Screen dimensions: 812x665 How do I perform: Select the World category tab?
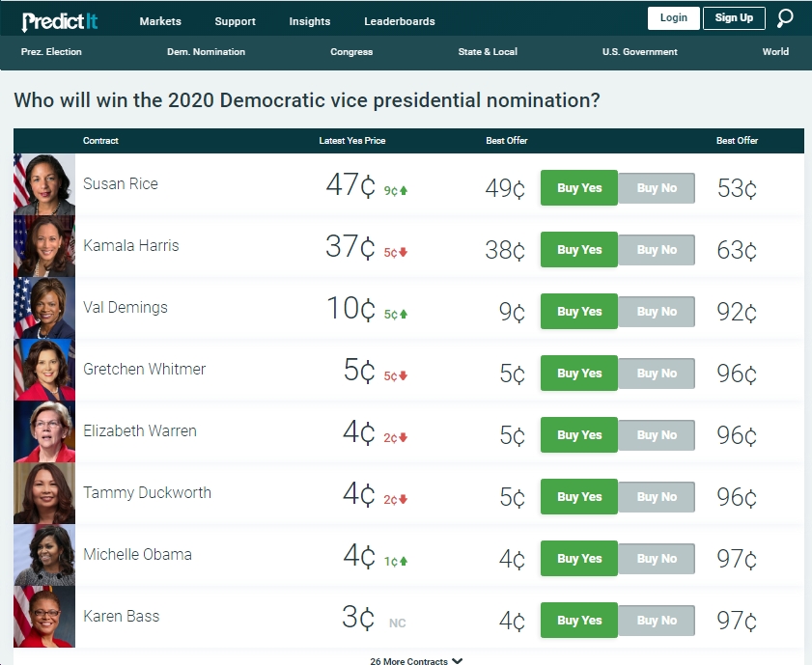click(x=775, y=52)
